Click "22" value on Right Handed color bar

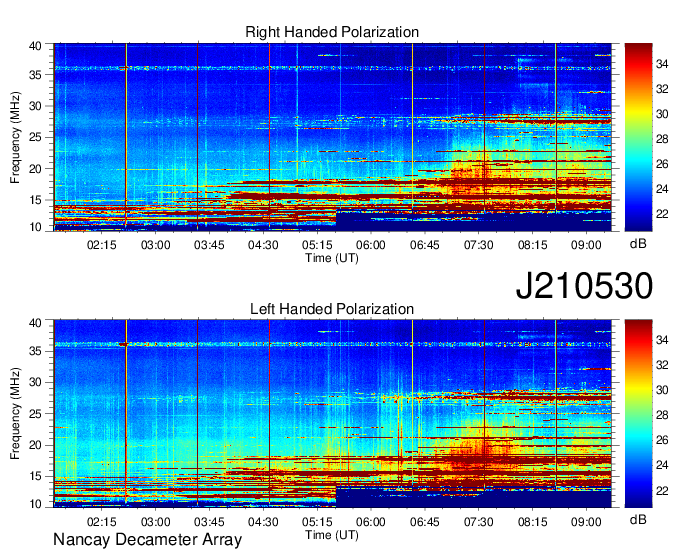pos(662,214)
